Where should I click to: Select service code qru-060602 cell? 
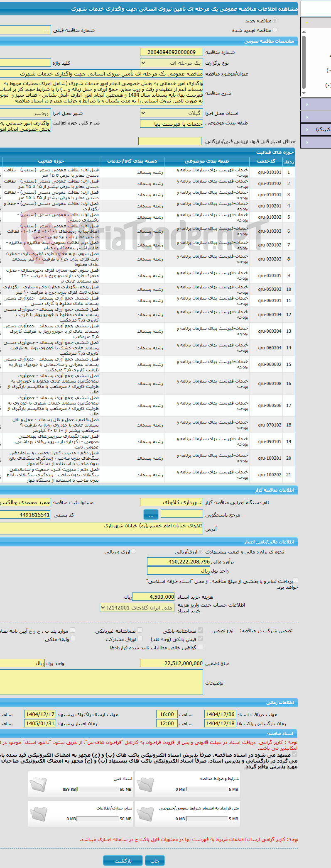(x=266, y=364)
